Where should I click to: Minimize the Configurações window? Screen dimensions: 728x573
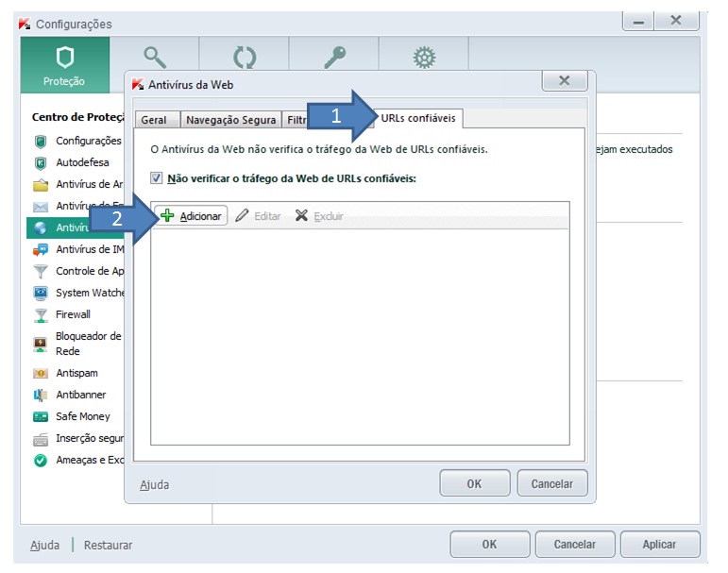coord(638,22)
